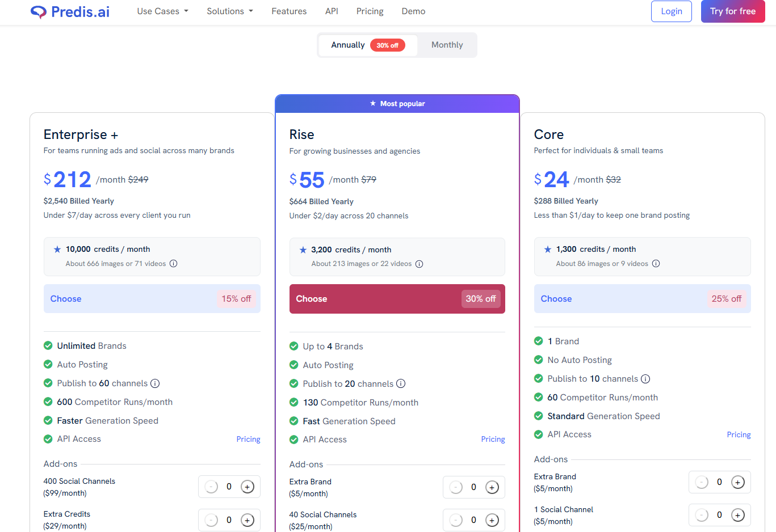Increase 1 Social Channel add-on quantity
Image resolution: width=776 pixels, height=532 pixels.
(x=738, y=515)
